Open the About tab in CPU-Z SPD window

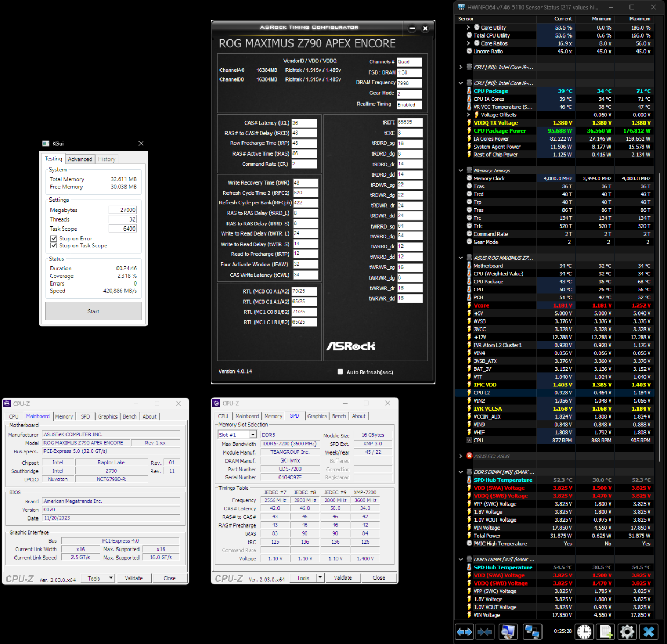coord(359,416)
